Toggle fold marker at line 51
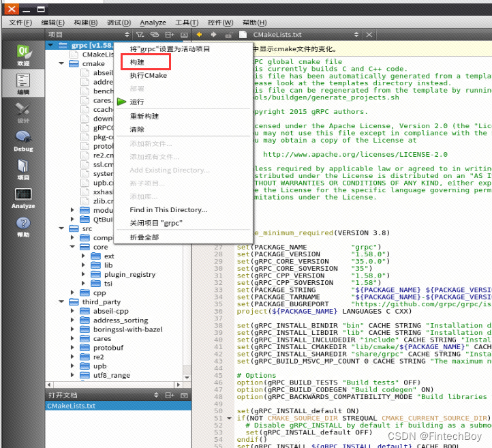Screen dimensions: 492x448 [230, 418]
